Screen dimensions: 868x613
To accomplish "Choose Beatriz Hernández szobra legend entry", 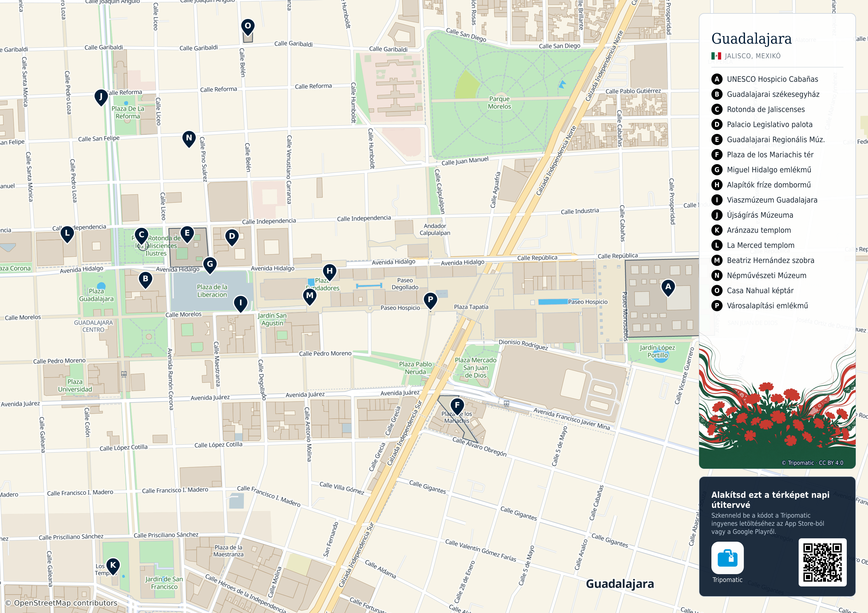I will [763, 261].
